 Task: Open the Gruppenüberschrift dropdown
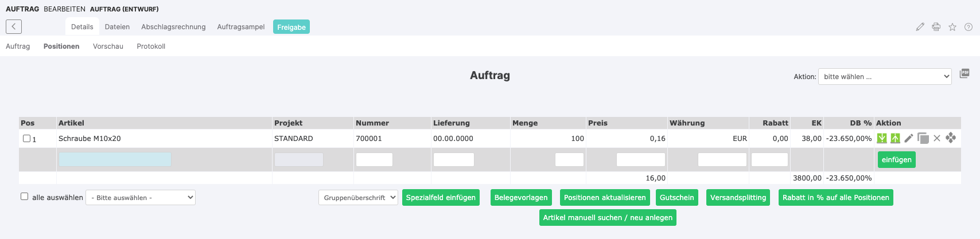[x=358, y=198]
